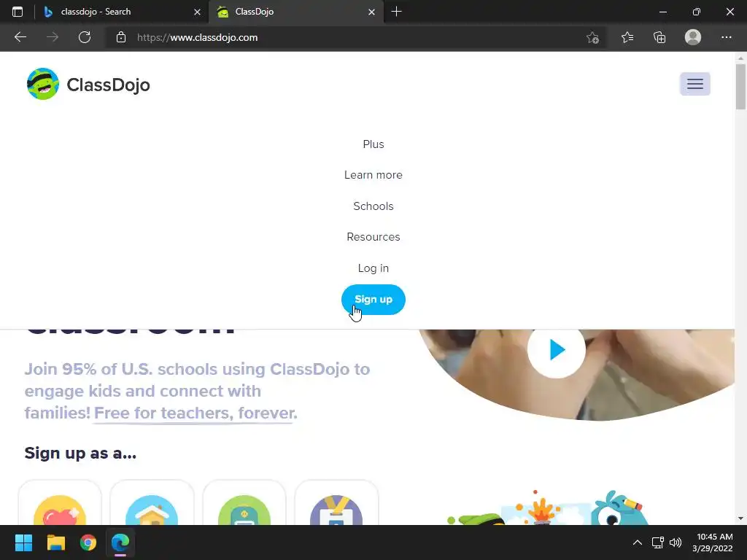Image resolution: width=747 pixels, height=560 pixels.
Task: Choose the backpack sign-up card
Action: click(x=244, y=502)
